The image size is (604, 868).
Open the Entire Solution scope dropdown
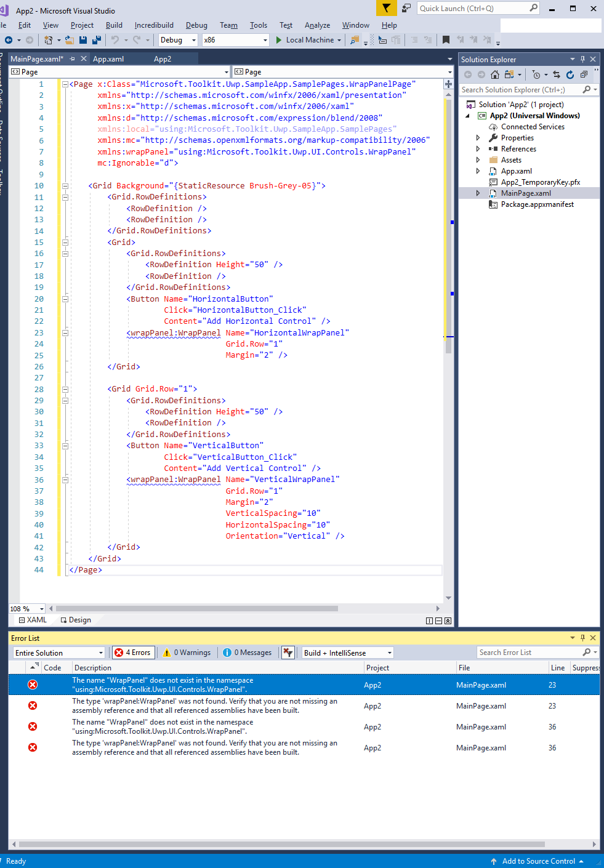point(59,653)
